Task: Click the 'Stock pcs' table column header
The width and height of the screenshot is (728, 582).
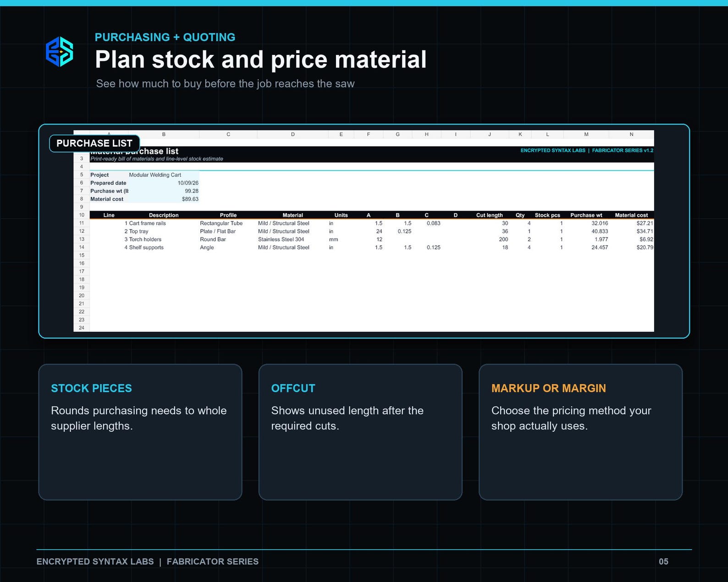Action: (x=547, y=215)
